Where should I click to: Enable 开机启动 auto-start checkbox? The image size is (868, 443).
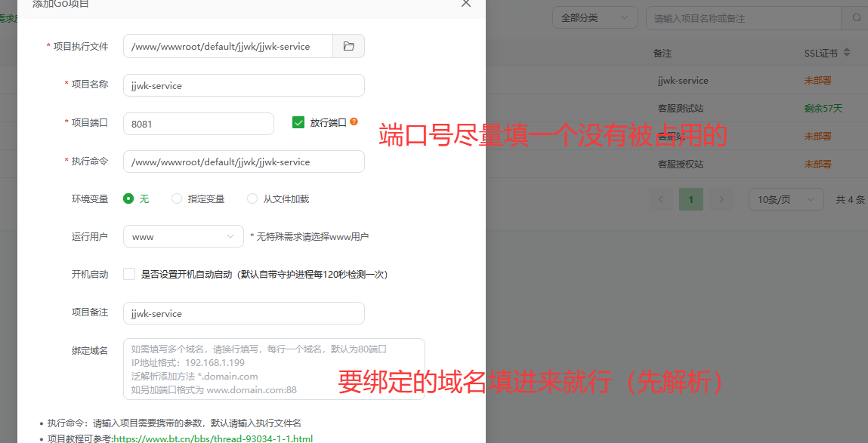click(129, 274)
